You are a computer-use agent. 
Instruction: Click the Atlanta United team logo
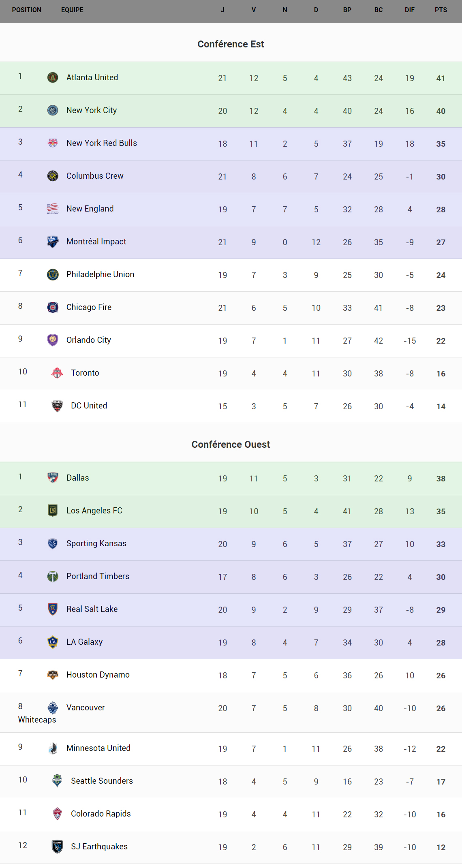53,77
